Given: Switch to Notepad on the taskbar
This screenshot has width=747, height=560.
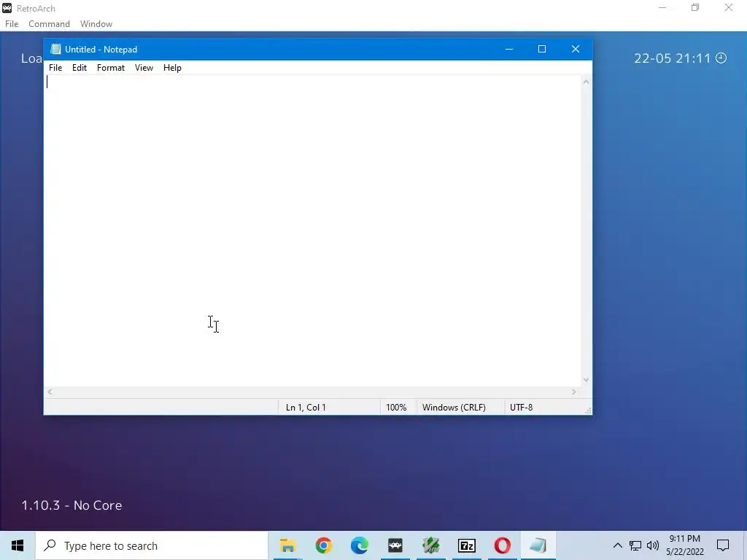Looking at the screenshot, I should 538,545.
